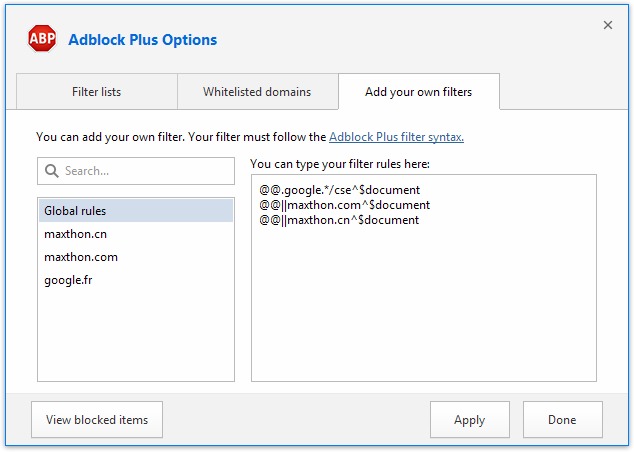Click the View blocked items button
The width and height of the screenshot is (634, 452).
coord(97,420)
